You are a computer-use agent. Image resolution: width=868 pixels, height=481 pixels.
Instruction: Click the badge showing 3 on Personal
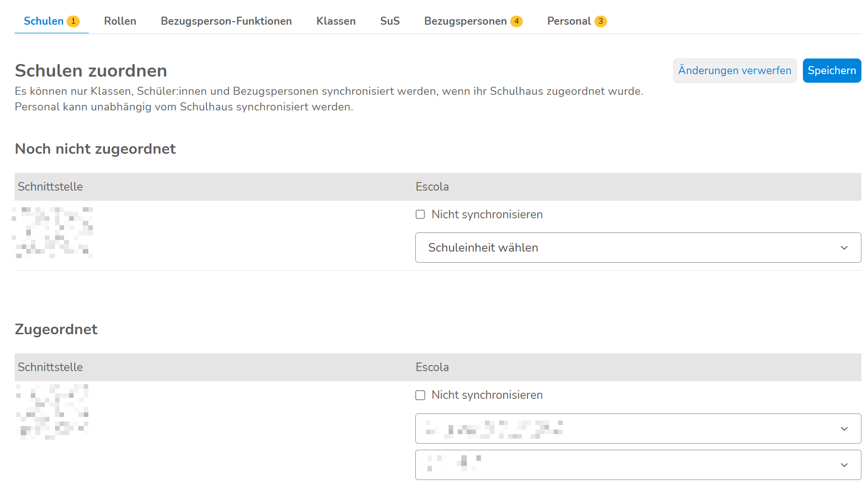[601, 21]
